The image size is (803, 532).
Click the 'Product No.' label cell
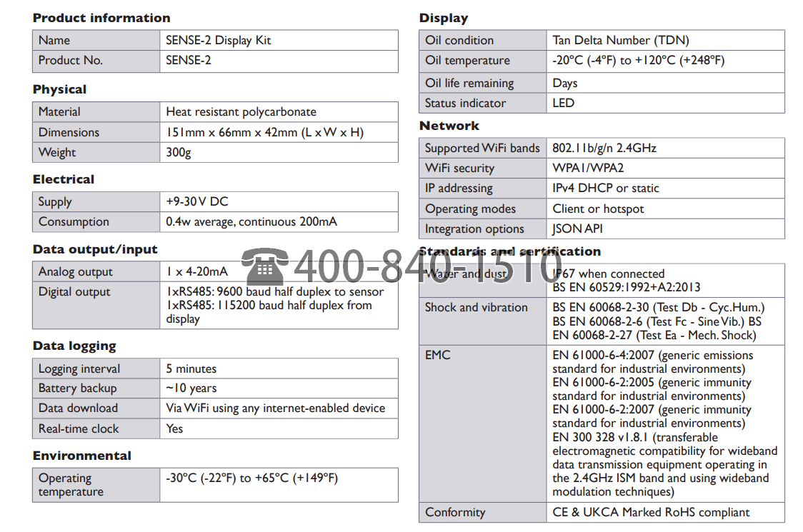click(x=96, y=61)
